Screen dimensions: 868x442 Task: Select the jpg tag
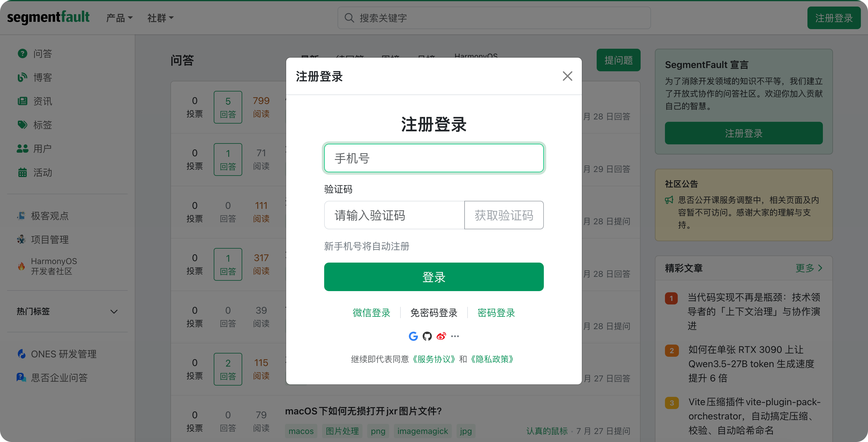point(466,431)
